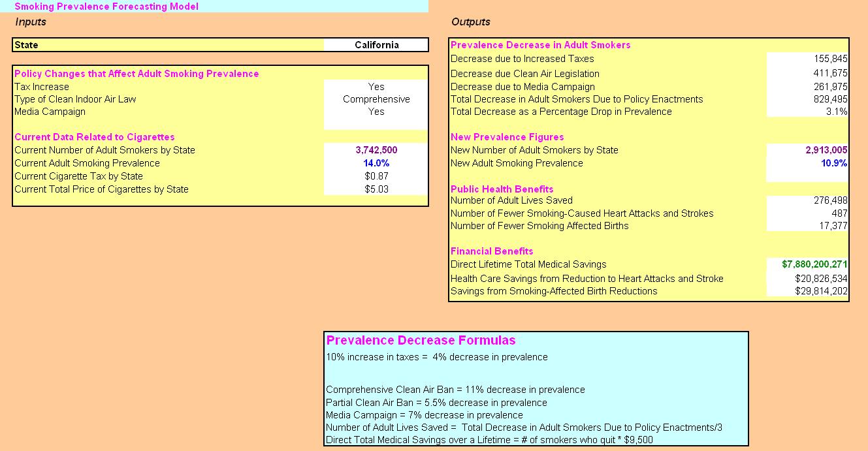
Task: Click the Direct Total Medical Savings formula line
Action: click(489, 440)
